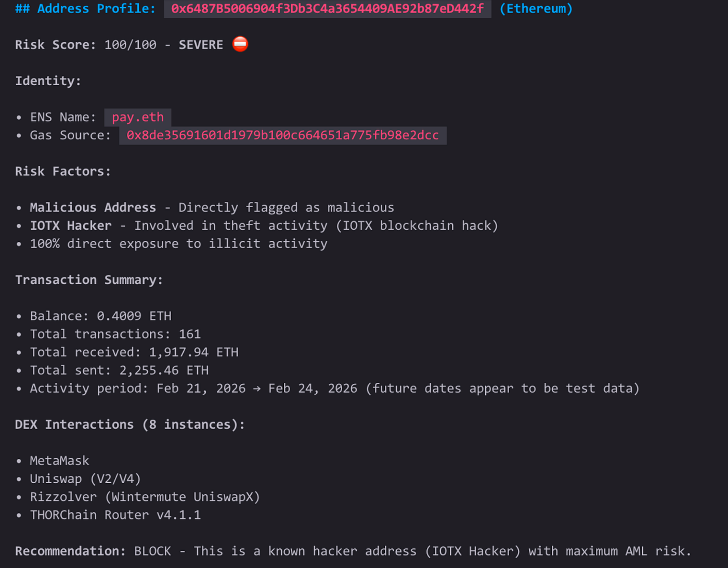Click the "Total received: 1,917.94 ETH" line
This screenshot has height=568, width=728.
tap(134, 353)
